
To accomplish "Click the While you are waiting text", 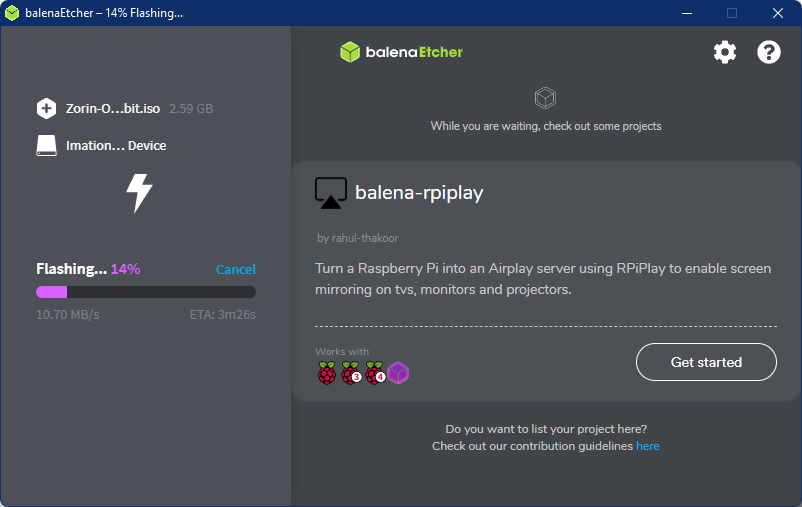I will [x=546, y=126].
